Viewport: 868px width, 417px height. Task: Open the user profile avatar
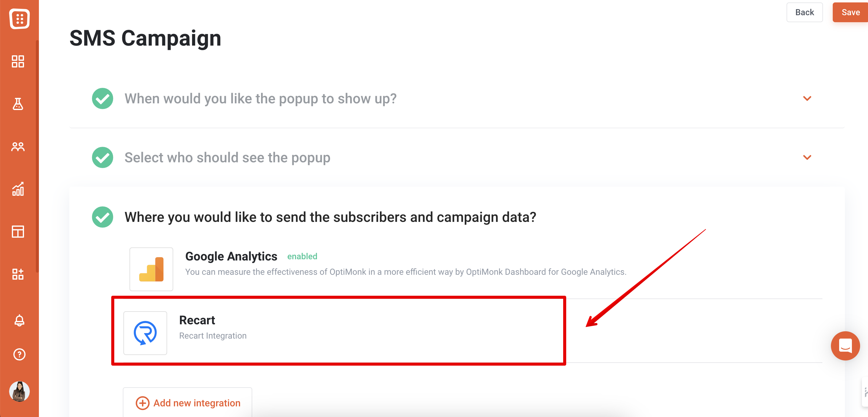(19, 391)
